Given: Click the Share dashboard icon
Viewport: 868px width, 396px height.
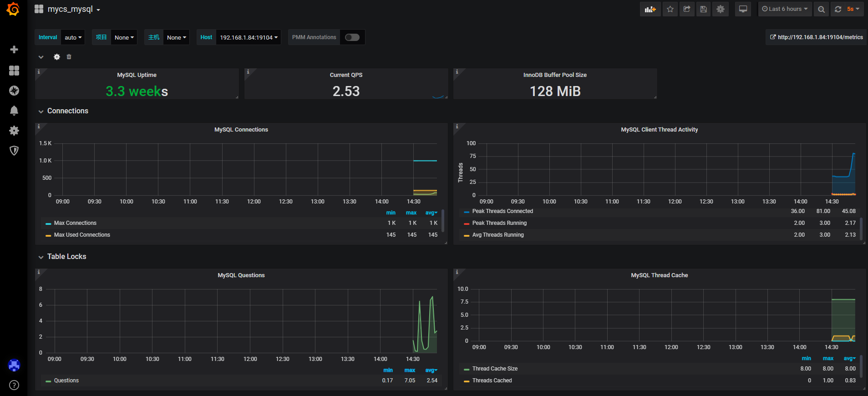Looking at the screenshot, I should (x=687, y=9).
